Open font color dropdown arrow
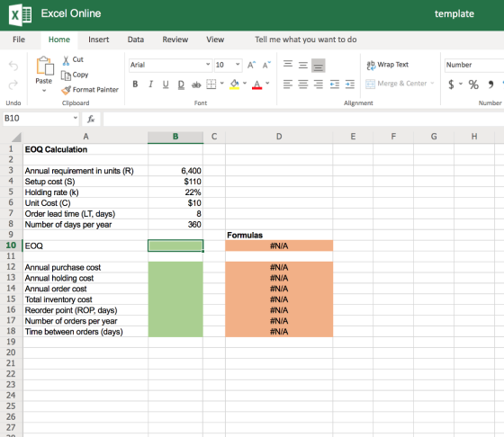The image size is (504, 437). [x=268, y=83]
